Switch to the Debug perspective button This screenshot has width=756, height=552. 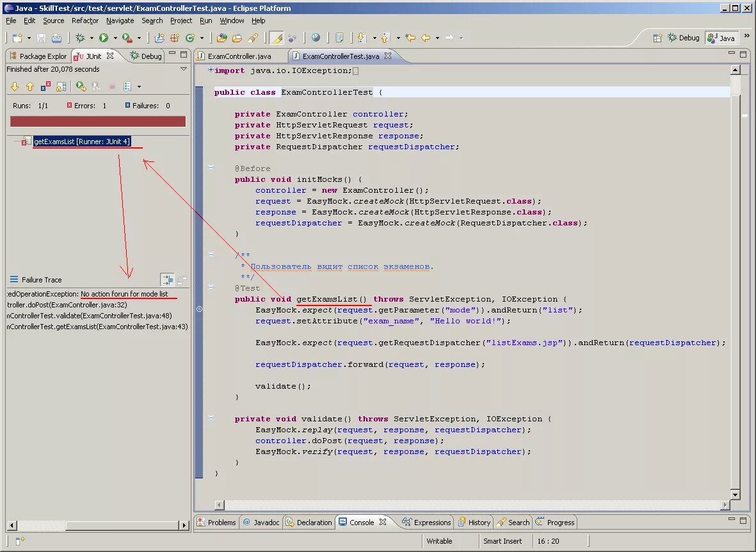(683, 38)
